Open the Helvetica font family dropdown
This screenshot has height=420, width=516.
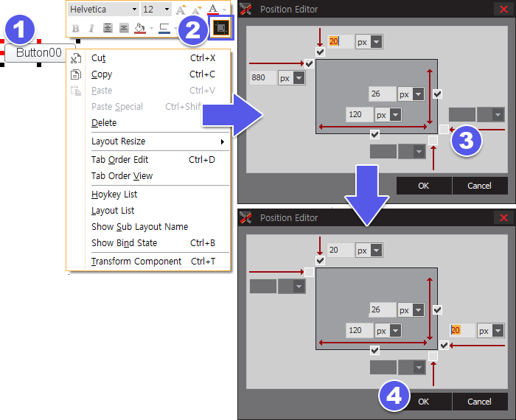tap(102, 10)
